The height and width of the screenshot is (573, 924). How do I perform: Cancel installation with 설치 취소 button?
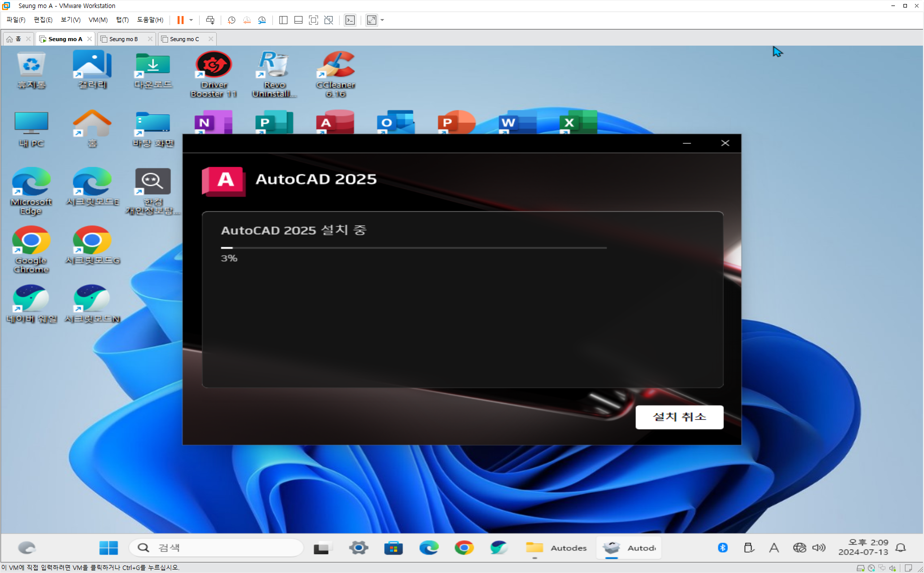[x=679, y=417]
